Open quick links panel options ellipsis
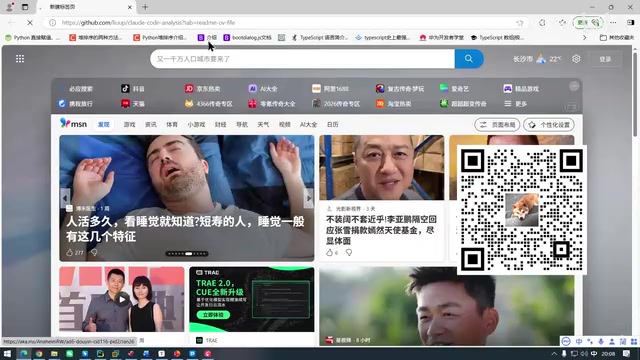This screenshot has height=360, width=640. coord(574,86)
